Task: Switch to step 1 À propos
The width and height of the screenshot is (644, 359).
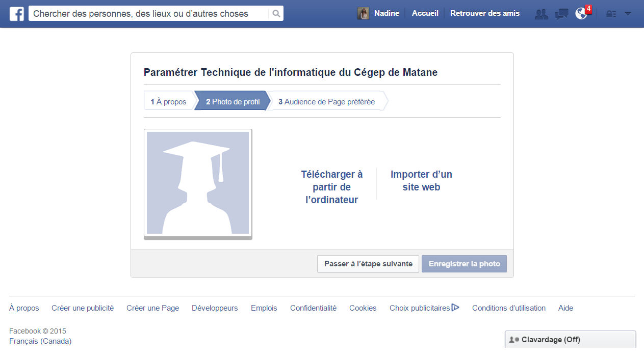Action: (169, 101)
